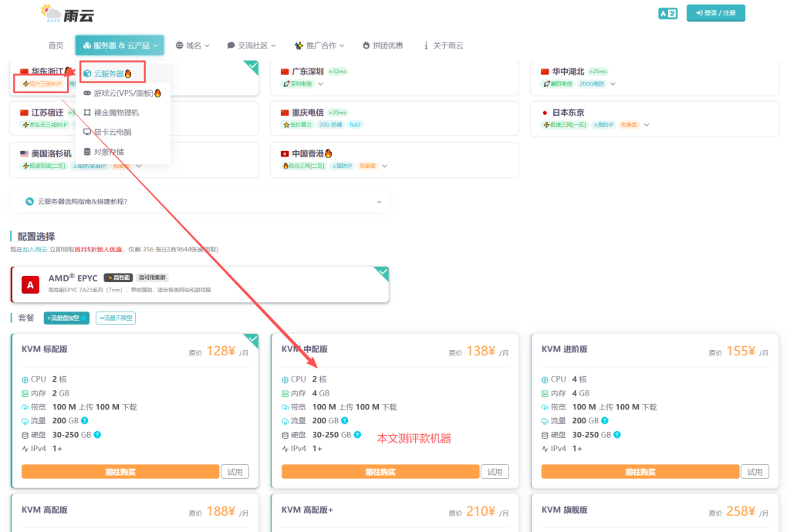
Task: Expand 广东深圳 line options chevron
Action: point(320,84)
